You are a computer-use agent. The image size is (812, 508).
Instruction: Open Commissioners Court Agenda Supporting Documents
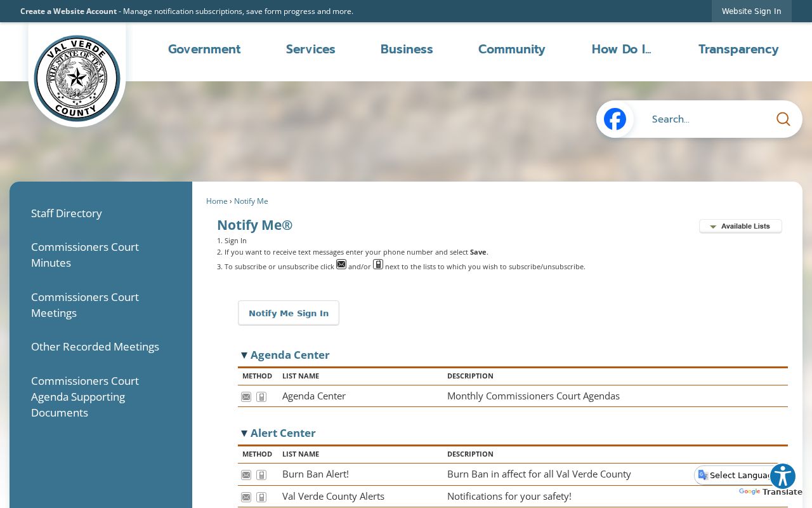pyautogui.click(x=85, y=397)
